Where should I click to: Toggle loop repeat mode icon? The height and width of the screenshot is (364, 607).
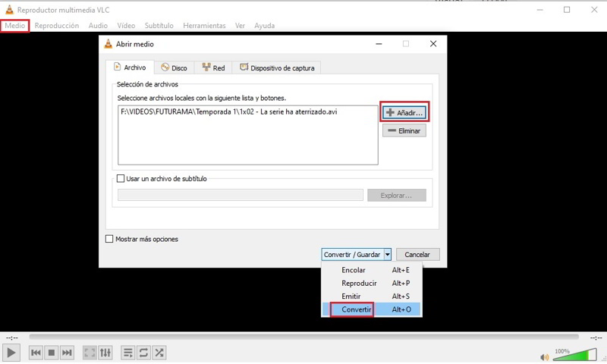point(143,353)
